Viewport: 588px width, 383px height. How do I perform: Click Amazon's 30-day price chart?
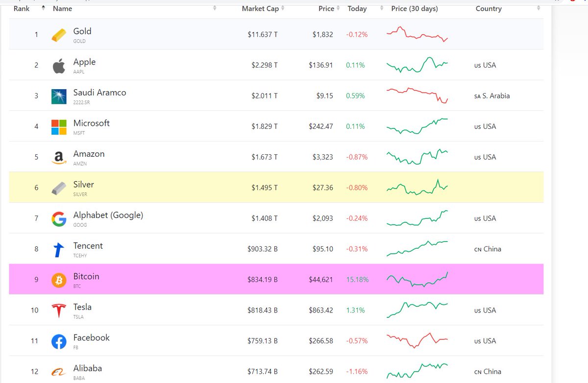click(417, 157)
